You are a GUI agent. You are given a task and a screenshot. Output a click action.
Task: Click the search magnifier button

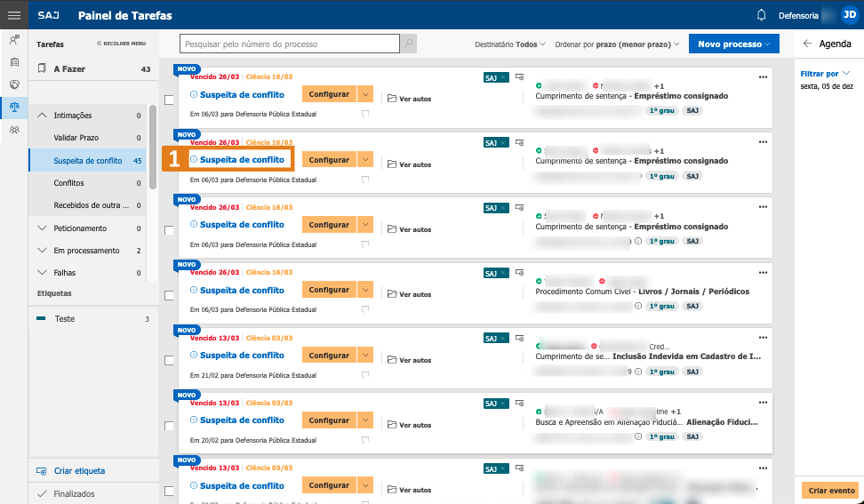click(409, 44)
